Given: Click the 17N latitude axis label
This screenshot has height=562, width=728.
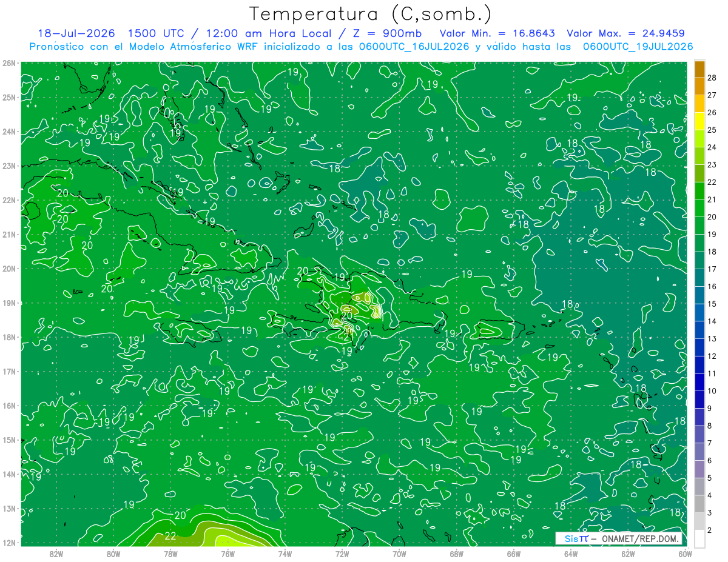Looking at the screenshot, I should point(8,372).
